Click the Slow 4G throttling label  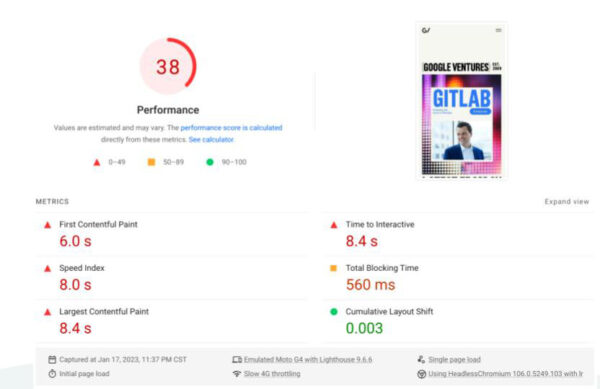(272, 374)
